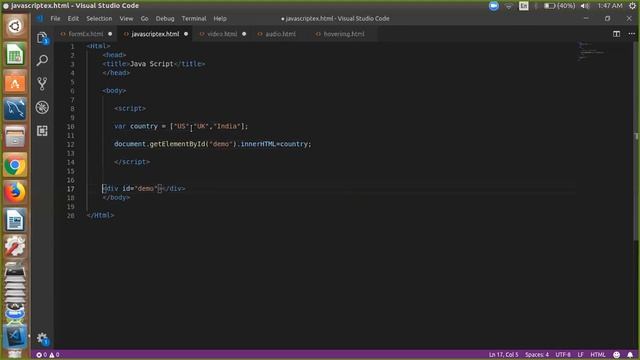
Task: Change language mode HTML in status bar
Action: [598, 355]
